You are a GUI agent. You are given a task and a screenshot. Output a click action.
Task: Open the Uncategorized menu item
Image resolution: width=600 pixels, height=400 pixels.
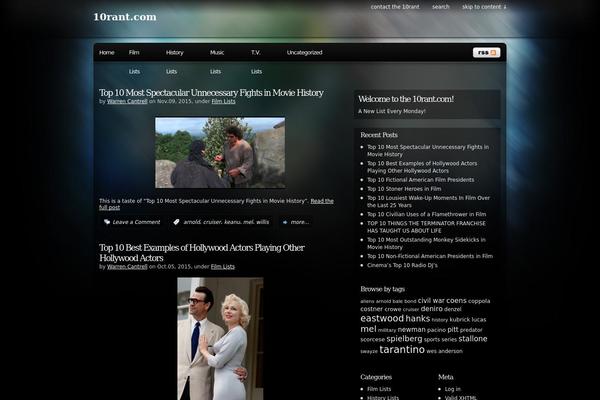point(305,52)
